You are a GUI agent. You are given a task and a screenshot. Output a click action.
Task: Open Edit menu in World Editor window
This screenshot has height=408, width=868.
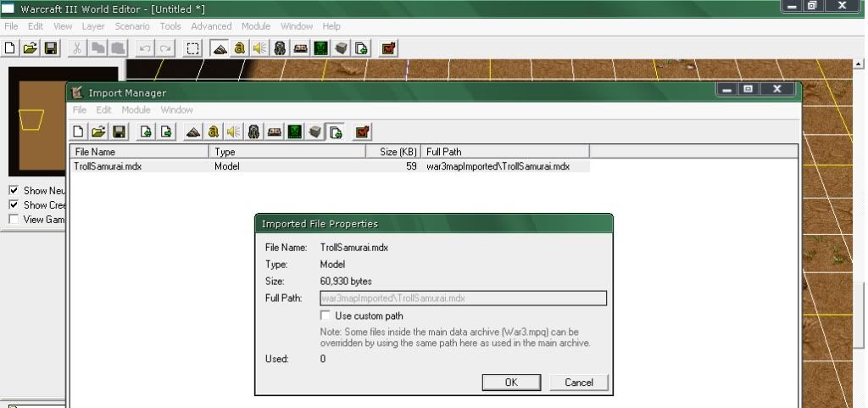[x=36, y=26]
